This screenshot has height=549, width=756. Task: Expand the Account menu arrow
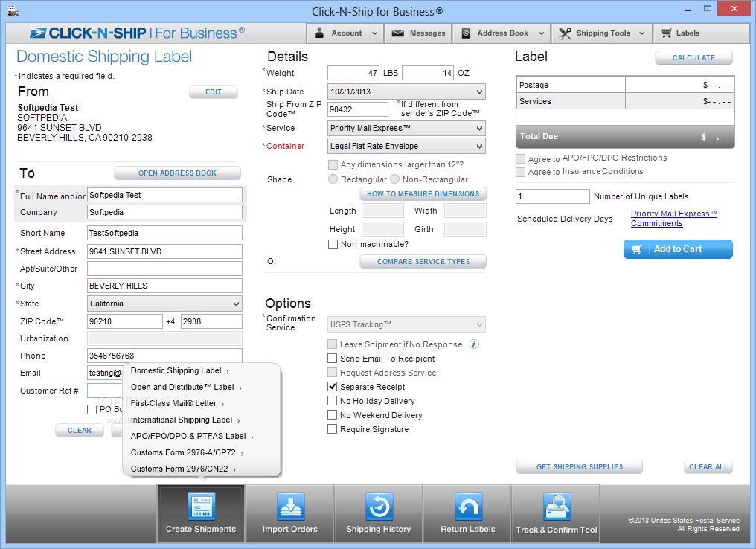374,33
